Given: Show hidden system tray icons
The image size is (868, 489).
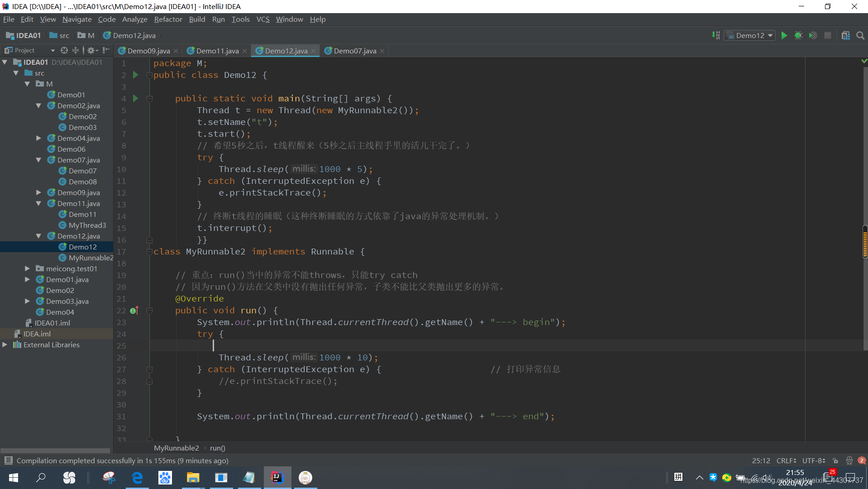Looking at the screenshot, I should (x=699, y=478).
